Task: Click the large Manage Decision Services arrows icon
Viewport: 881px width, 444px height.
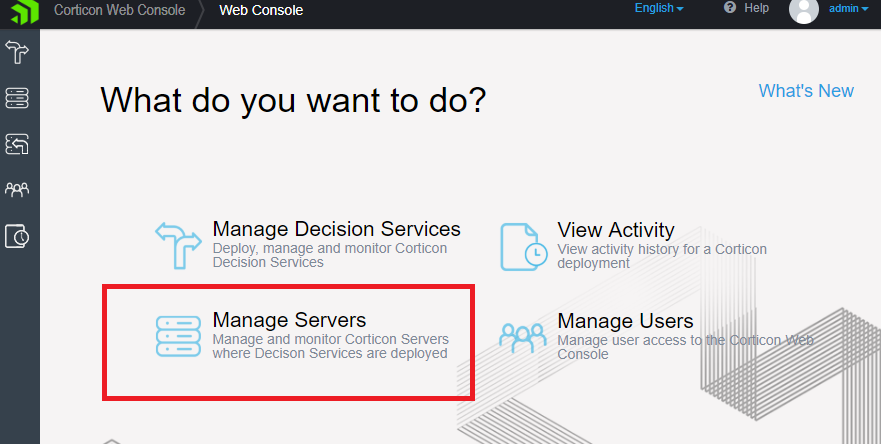Action: 178,245
